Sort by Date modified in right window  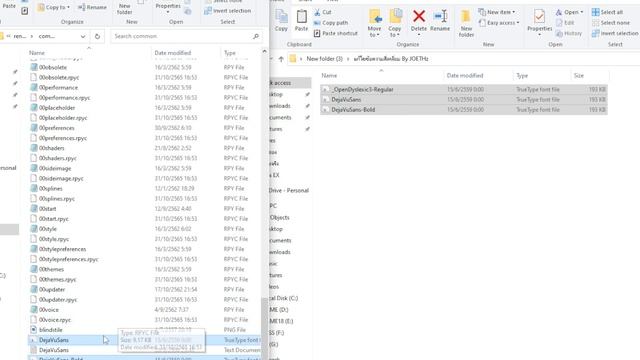478,76
